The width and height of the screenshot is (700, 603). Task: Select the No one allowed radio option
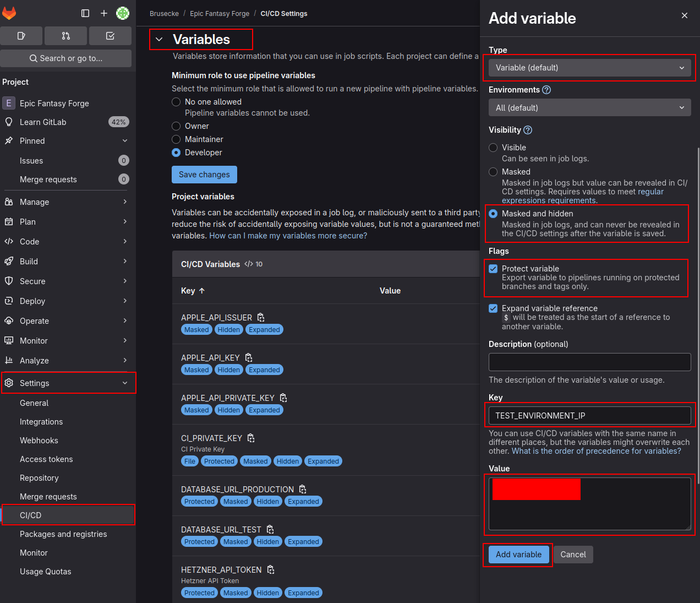(x=176, y=102)
